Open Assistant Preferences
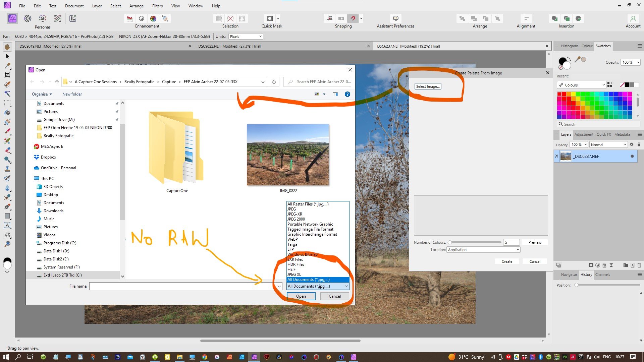 point(395,18)
